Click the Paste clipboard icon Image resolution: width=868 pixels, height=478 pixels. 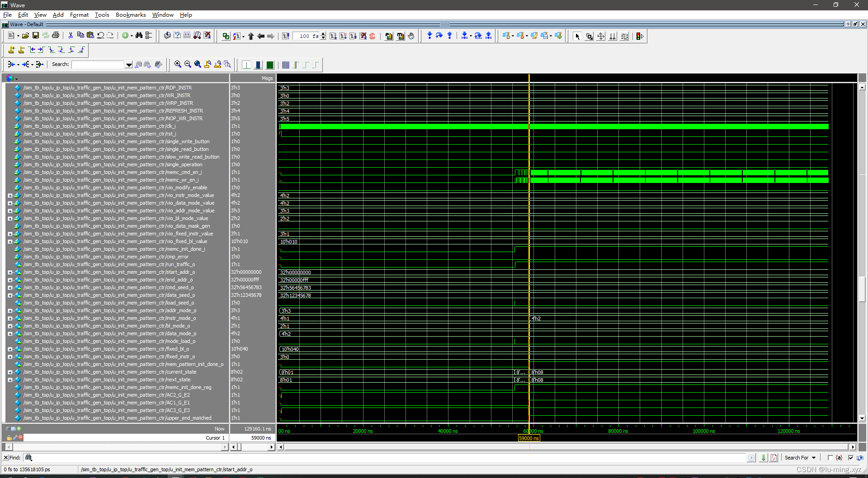90,35
